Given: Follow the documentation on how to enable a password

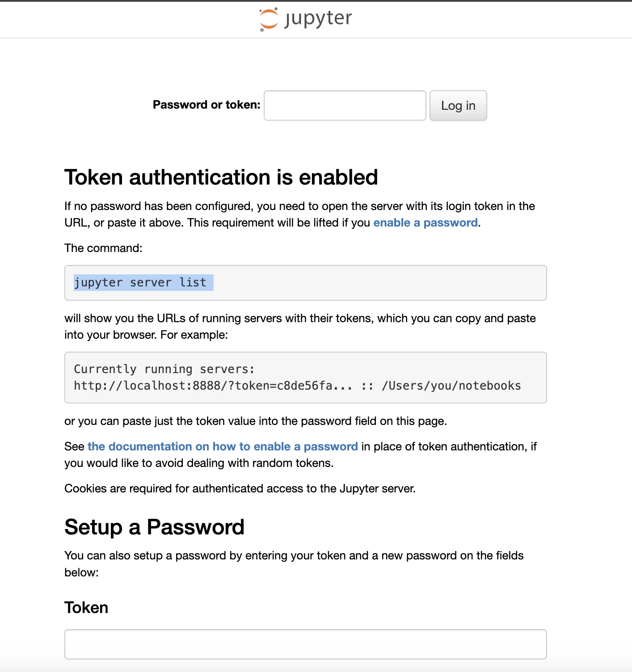Looking at the screenshot, I should (223, 446).
